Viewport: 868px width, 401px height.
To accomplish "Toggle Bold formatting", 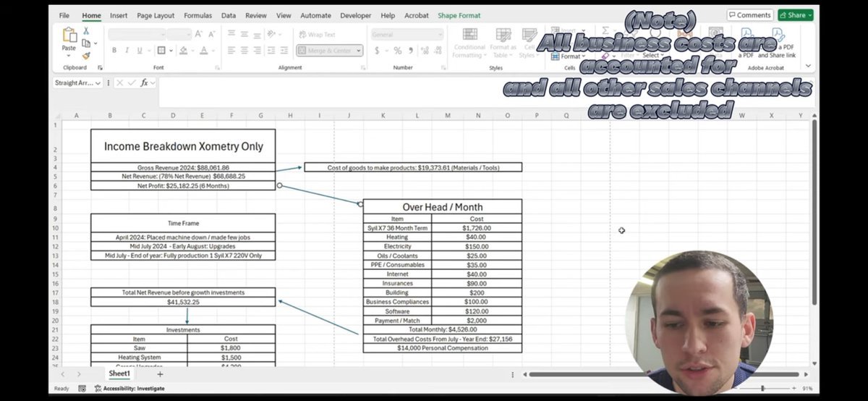I will coord(114,51).
